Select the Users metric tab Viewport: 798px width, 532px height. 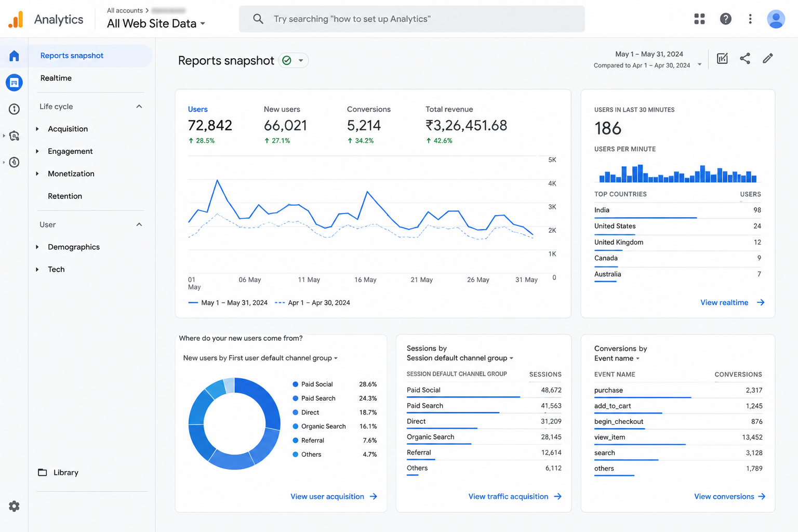(x=210, y=125)
